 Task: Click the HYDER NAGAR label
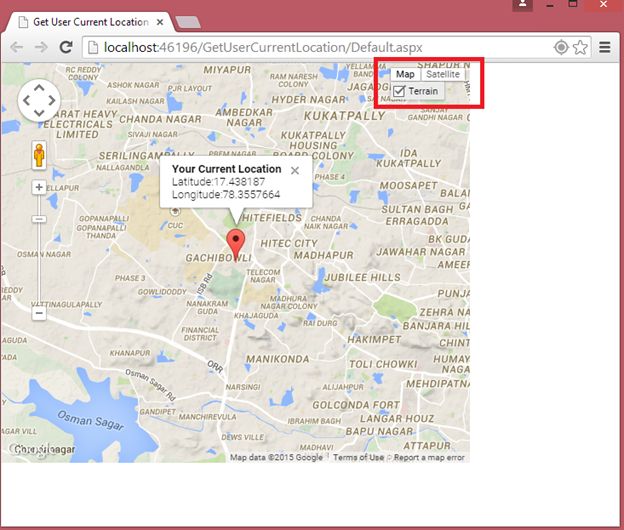coord(308,99)
